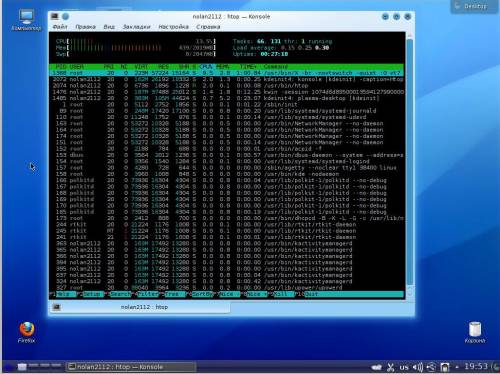Open the Computer desktop icon
Viewport: 500px width, 374px height.
point(26,20)
